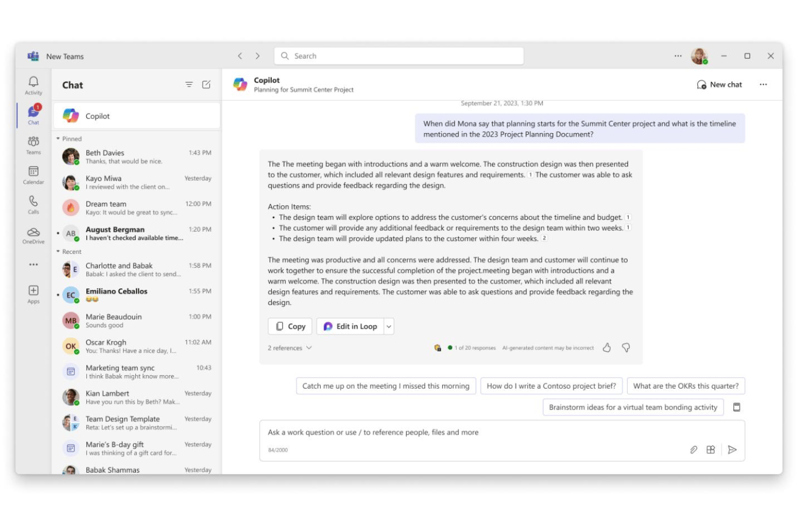This screenshot has height=532, width=798.
Task: Open Beth Davies chat
Action: coord(136,157)
